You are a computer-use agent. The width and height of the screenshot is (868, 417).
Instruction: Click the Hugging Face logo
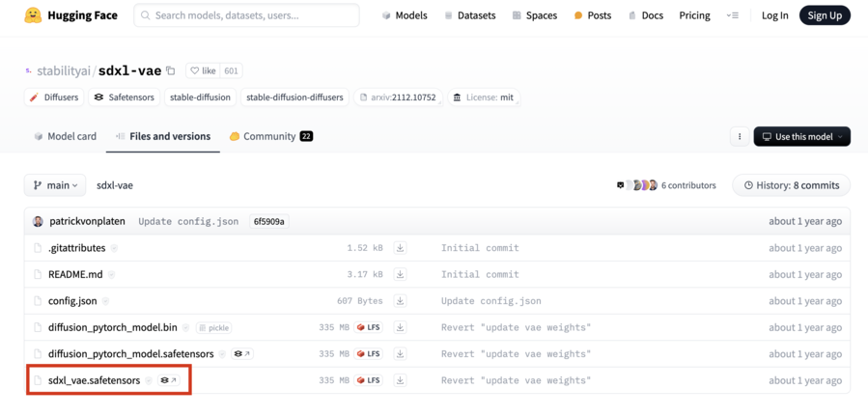(70, 15)
